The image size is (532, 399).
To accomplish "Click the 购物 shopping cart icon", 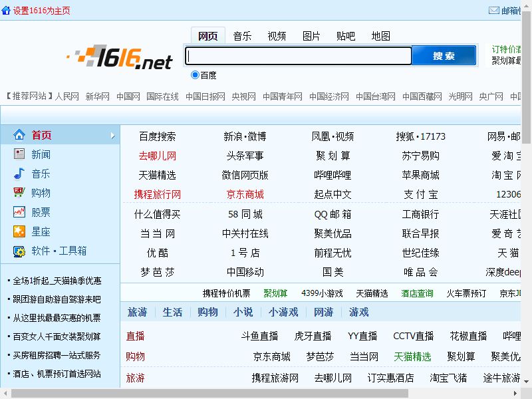I will coord(19,192).
